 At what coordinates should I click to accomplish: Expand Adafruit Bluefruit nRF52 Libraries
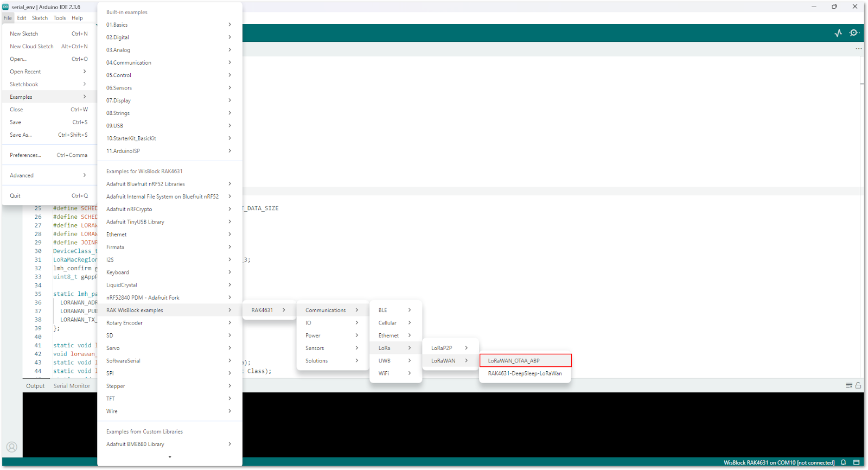click(x=169, y=184)
